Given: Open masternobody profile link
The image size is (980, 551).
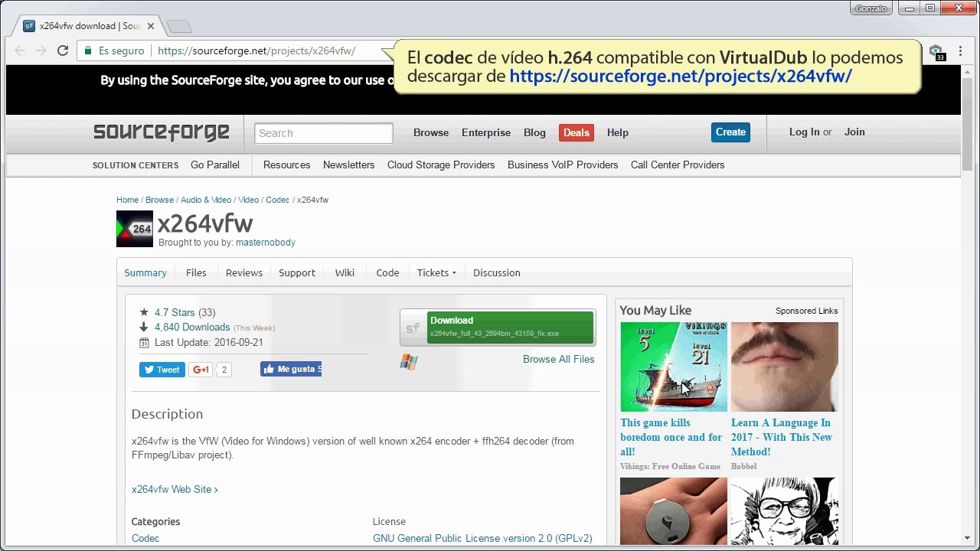Looking at the screenshot, I should pyautogui.click(x=266, y=243).
